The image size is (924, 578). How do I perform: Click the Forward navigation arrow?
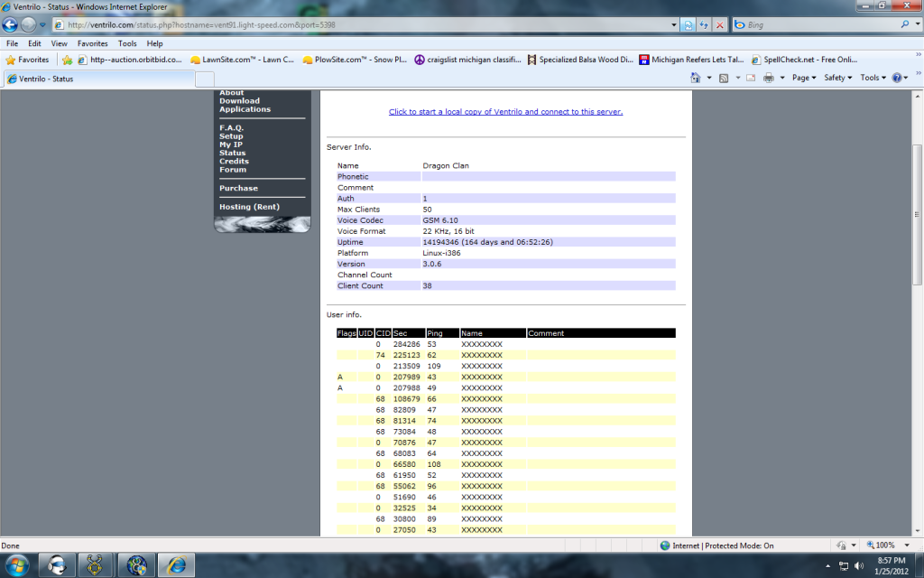(28, 24)
